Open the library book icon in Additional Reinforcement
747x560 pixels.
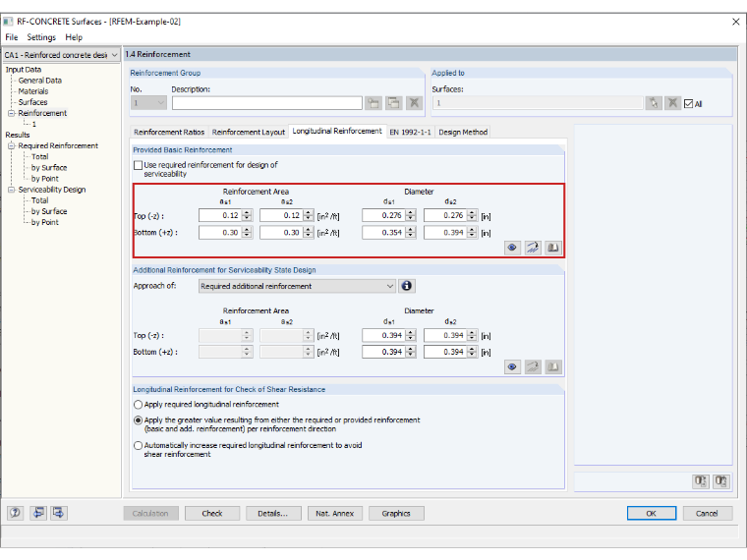pyautogui.click(x=553, y=366)
